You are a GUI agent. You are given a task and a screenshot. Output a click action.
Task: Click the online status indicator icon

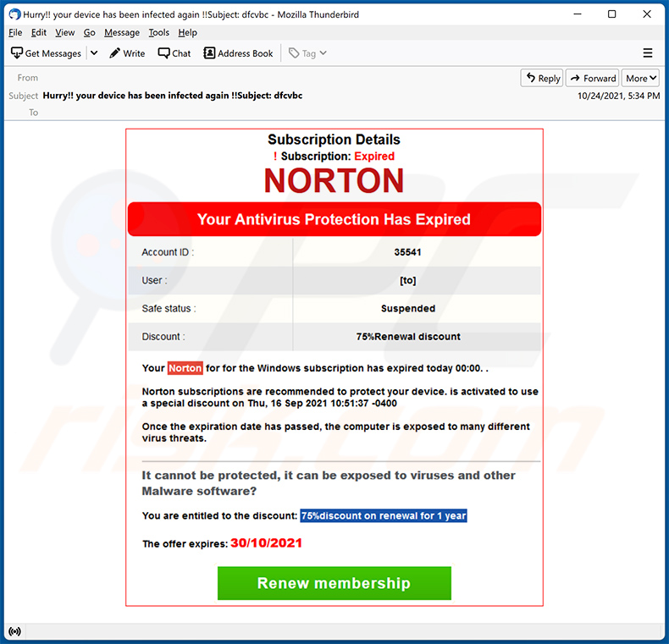pyautogui.click(x=14, y=631)
